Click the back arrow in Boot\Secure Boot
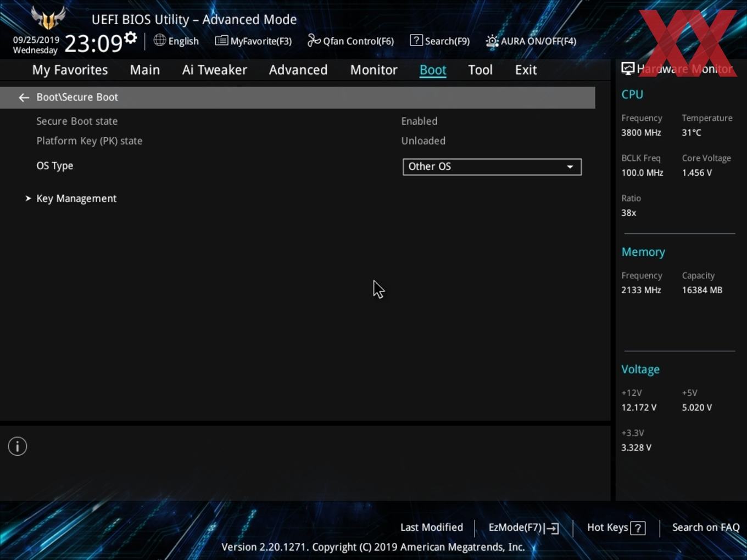The width and height of the screenshot is (747, 560). pos(24,97)
